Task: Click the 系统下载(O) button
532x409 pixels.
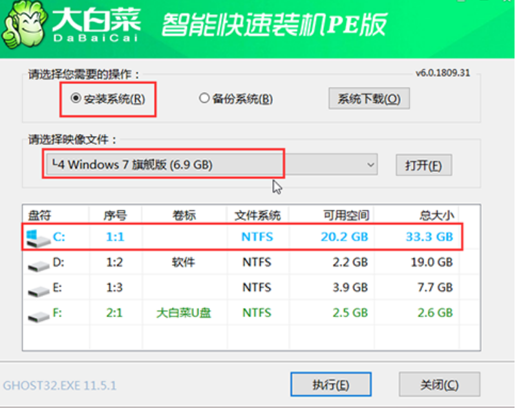Action: [368, 98]
